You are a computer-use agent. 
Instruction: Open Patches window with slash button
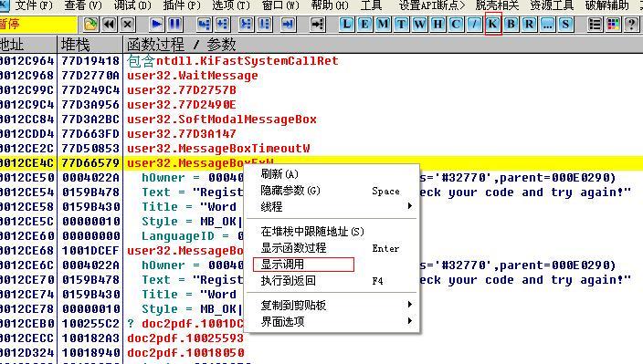click(x=474, y=24)
